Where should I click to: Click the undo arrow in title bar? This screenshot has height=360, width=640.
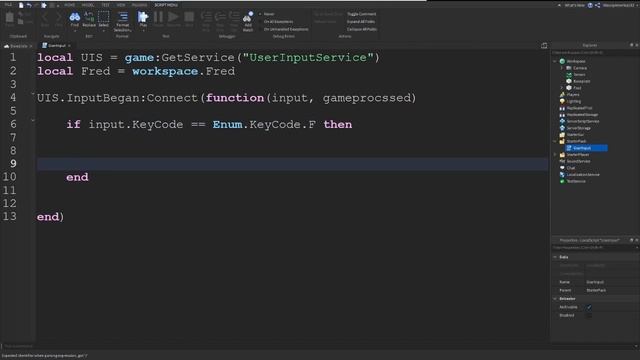tap(29, 5)
